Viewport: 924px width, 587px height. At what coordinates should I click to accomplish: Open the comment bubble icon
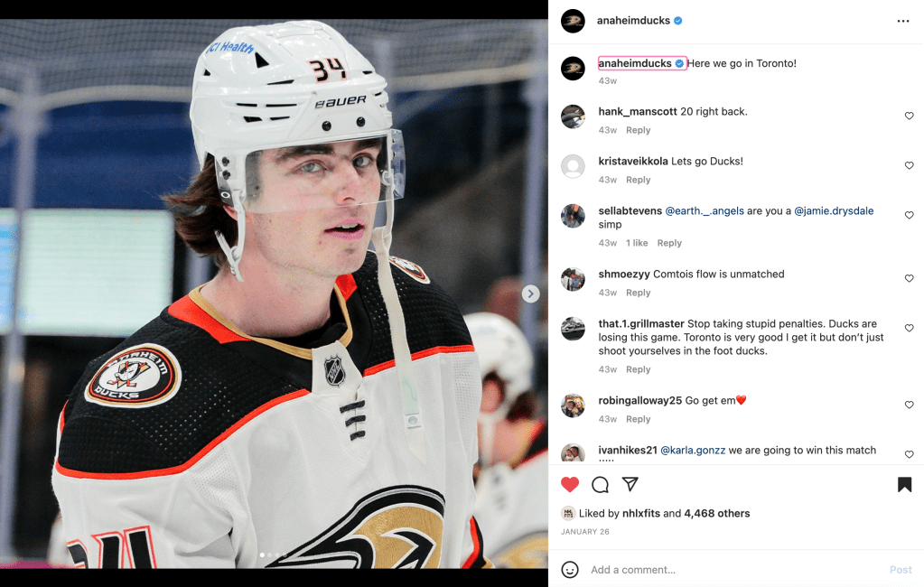(600, 484)
